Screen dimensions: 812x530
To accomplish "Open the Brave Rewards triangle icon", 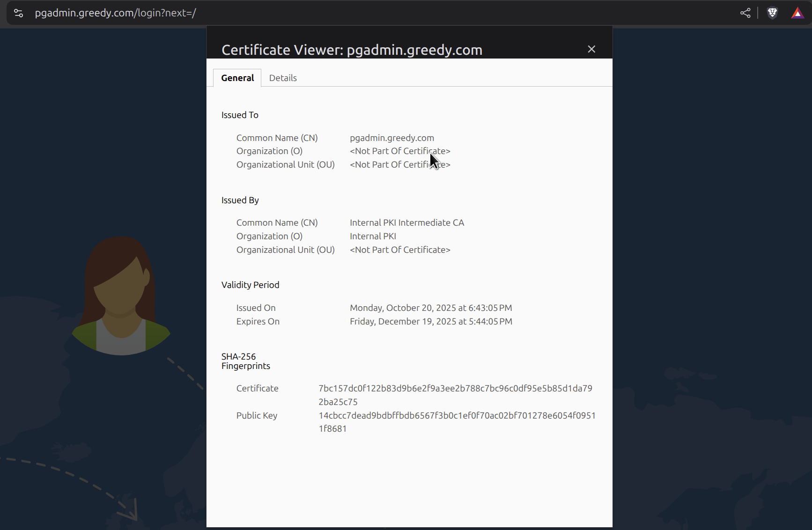I will pos(797,13).
